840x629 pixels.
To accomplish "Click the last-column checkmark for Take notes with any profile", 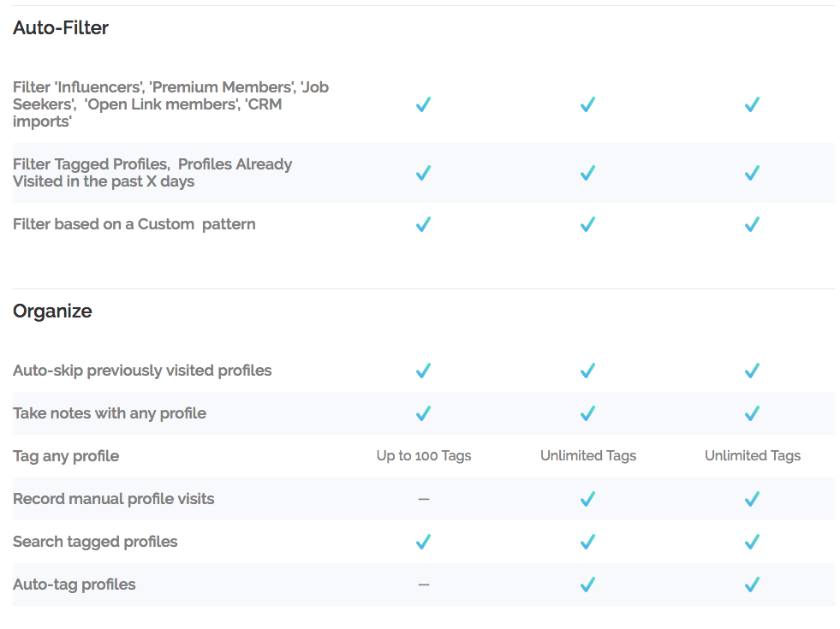I will coord(752,413).
